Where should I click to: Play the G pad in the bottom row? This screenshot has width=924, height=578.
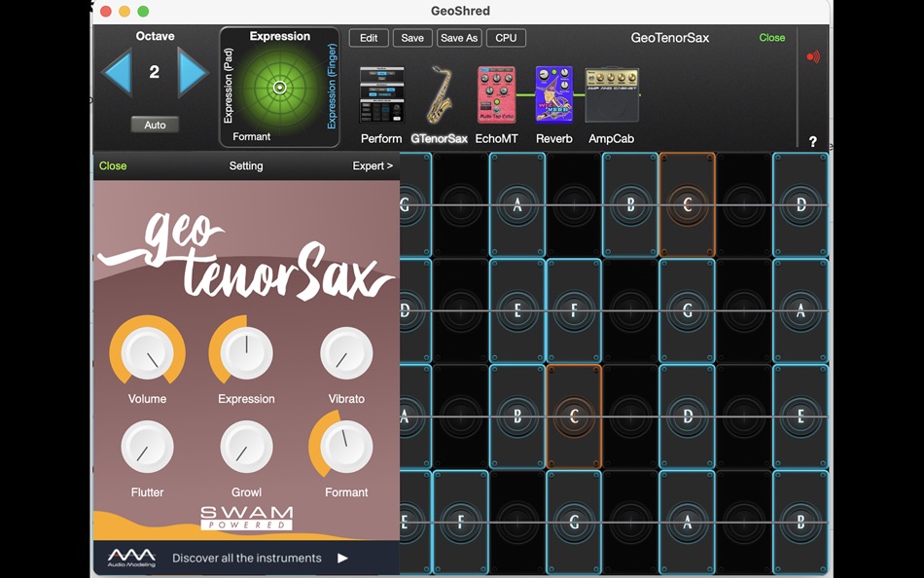pyautogui.click(x=574, y=522)
